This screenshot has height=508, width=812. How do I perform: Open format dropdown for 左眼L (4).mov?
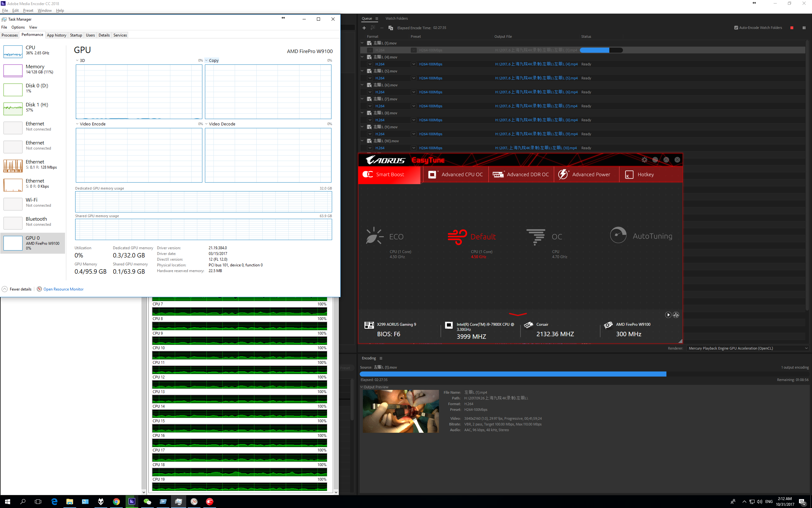coord(370,64)
